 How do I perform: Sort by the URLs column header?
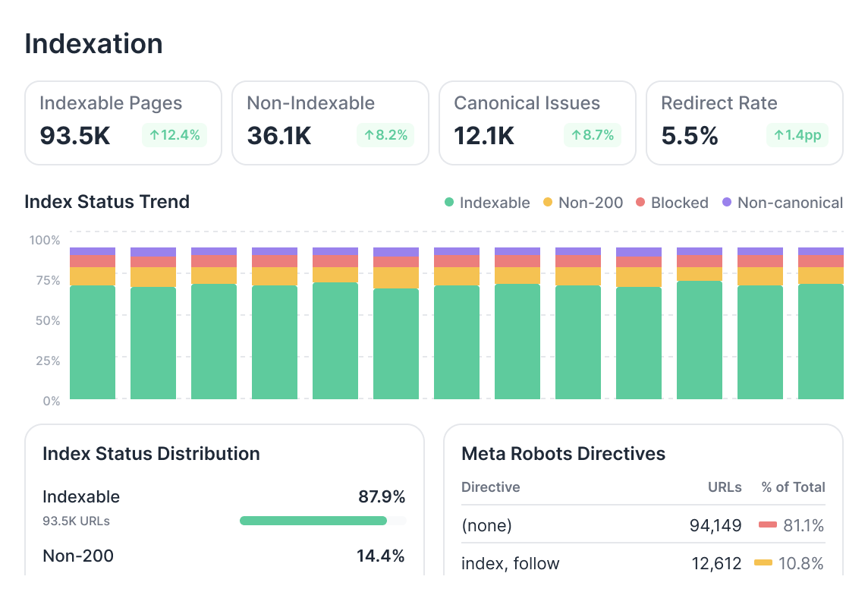(x=725, y=487)
